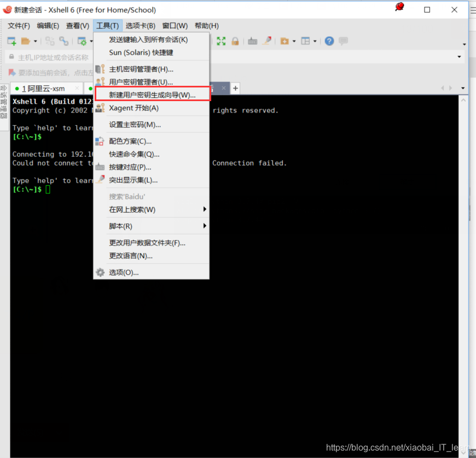Expand the Open folder dropdown arrow
Image resolution: width=476 pixels, height=458 pixels.
[35, 41]
